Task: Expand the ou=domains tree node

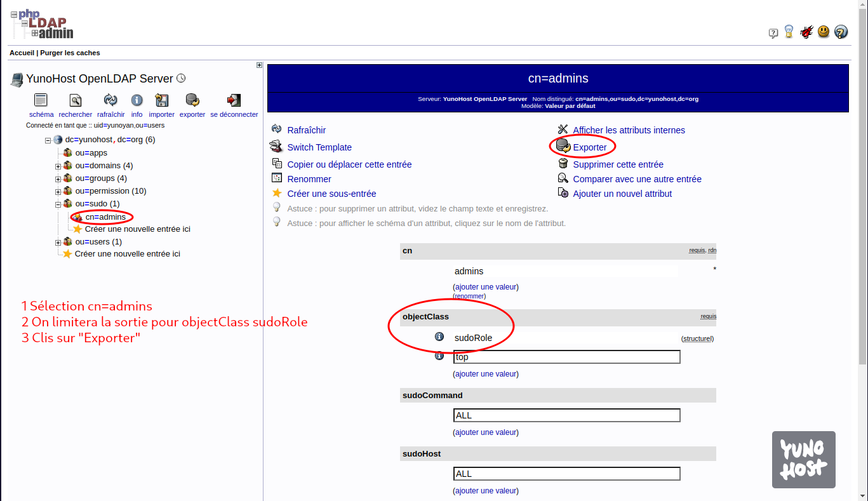Action: (58, 166)
